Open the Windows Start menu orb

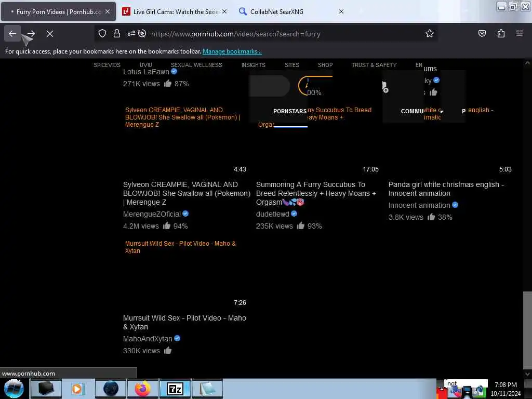click(x=14, y=389)
